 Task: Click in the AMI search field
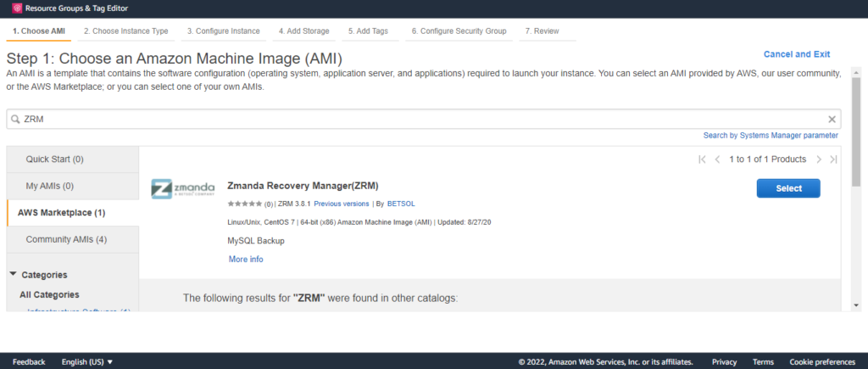pyautogui.click(x=424, y=119)
